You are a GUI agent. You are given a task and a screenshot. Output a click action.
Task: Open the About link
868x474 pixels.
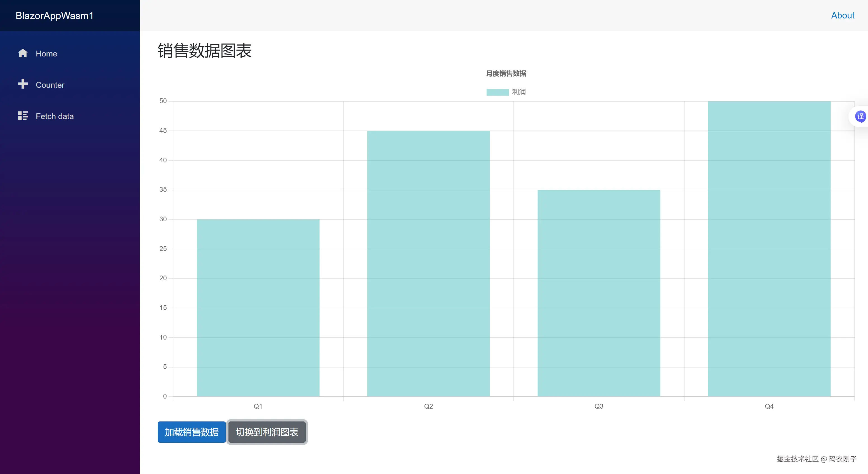click(x=842, y=15)
